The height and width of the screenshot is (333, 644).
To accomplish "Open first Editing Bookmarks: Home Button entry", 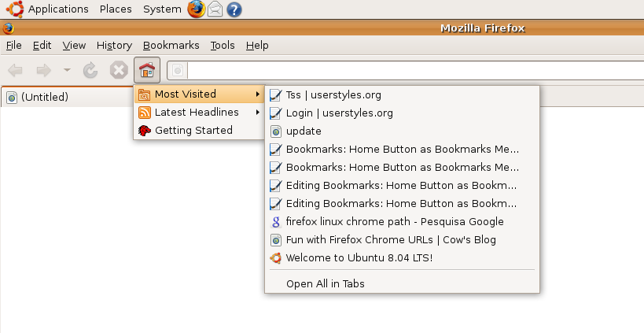I will pyautogui.click(x=402, y=186).
